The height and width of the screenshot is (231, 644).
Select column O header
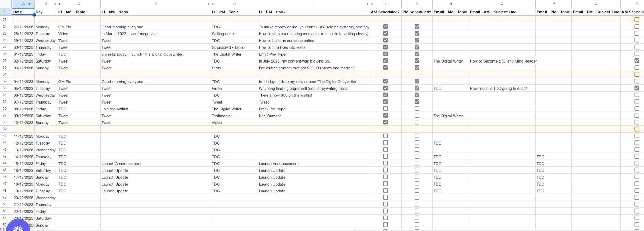[x=502, y=4]
